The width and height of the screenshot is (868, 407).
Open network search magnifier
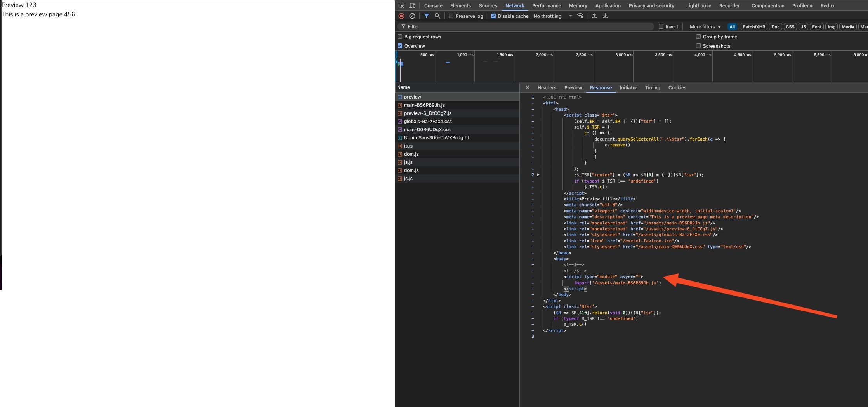coord(437,16)
